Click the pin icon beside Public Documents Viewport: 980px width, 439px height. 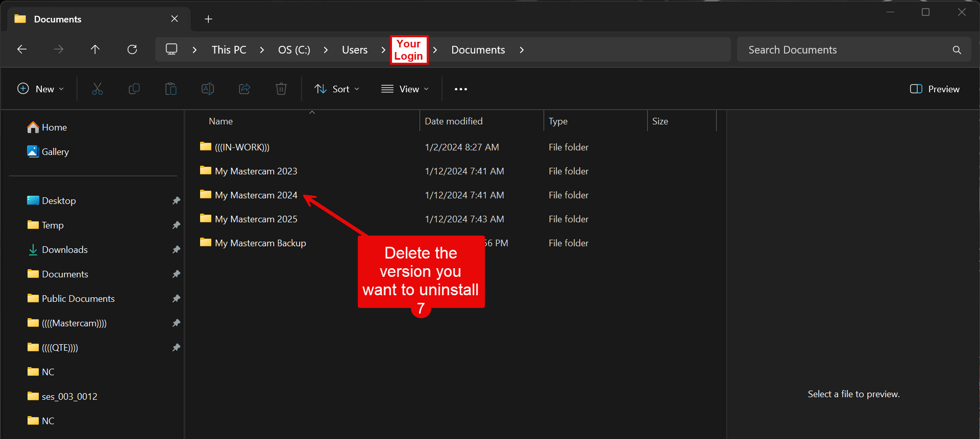(x=176, y=299)
